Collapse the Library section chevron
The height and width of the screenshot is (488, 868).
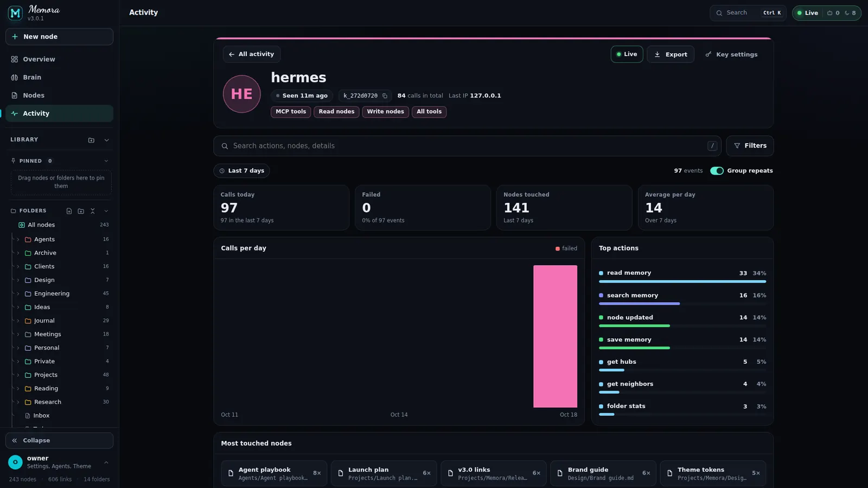(x=107, y=140)
